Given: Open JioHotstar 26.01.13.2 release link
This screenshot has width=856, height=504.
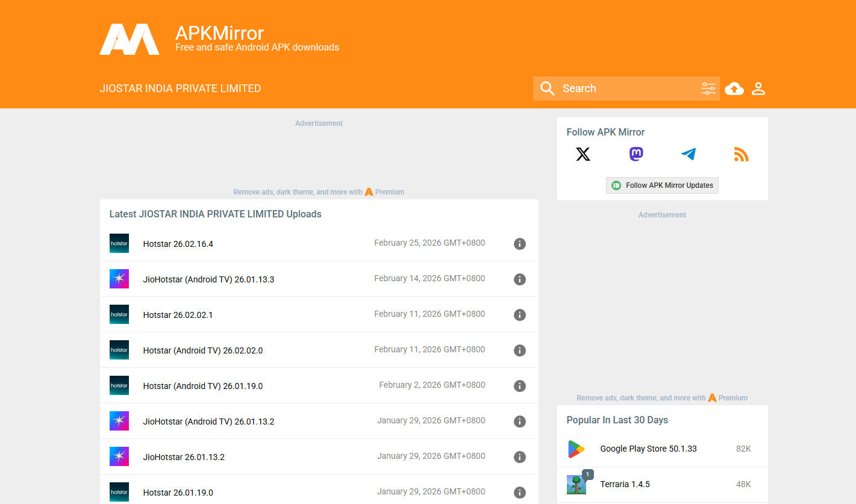Looking at the screenshot, I should (184, 457).
